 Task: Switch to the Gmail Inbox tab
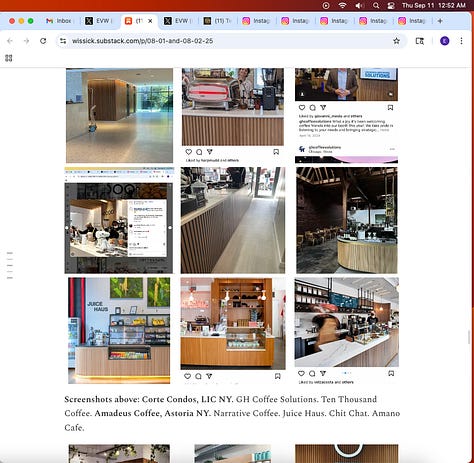coord(59,21)
